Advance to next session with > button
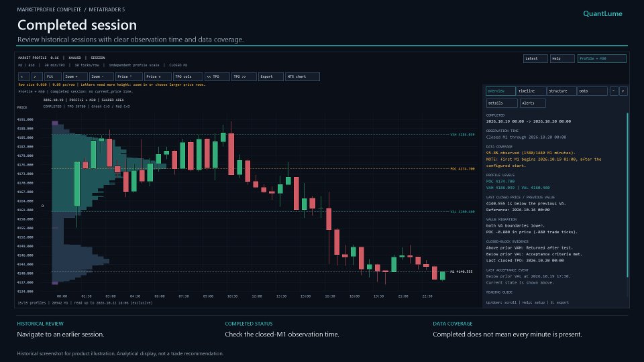The image size is (644, 362). [x=37, y=76]
